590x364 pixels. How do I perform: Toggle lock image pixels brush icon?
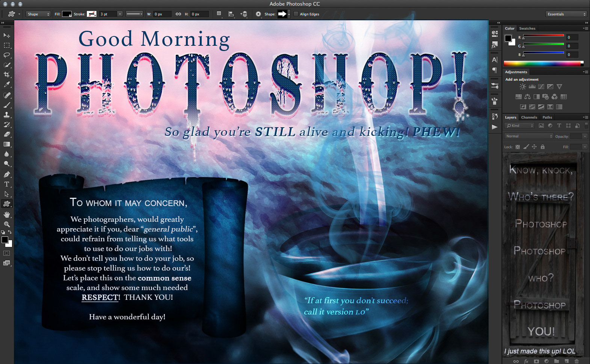[x=526, y=147]
